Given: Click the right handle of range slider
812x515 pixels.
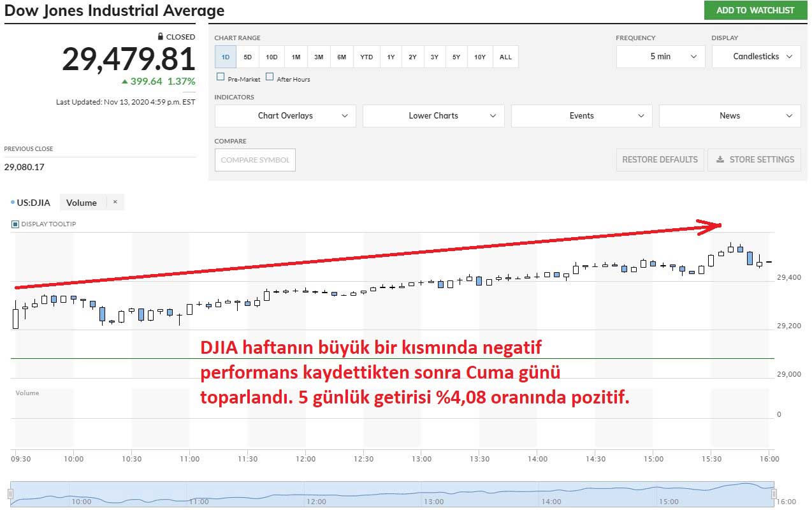Looking at the screenshot, I should pos(775,494).
